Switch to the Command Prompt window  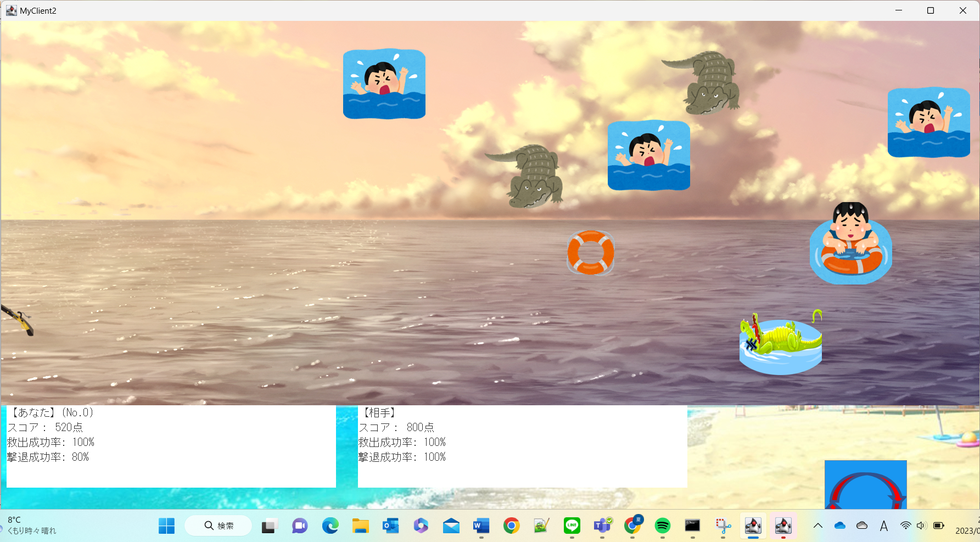point(693,526)
